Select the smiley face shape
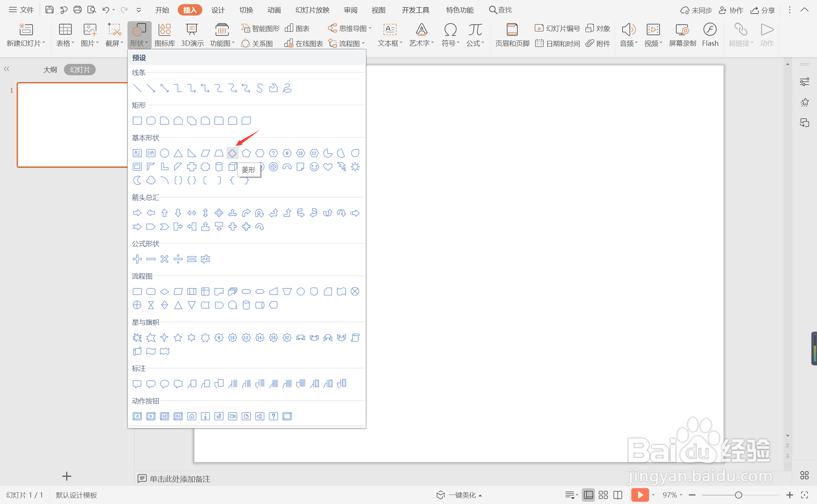 point(314,167)
